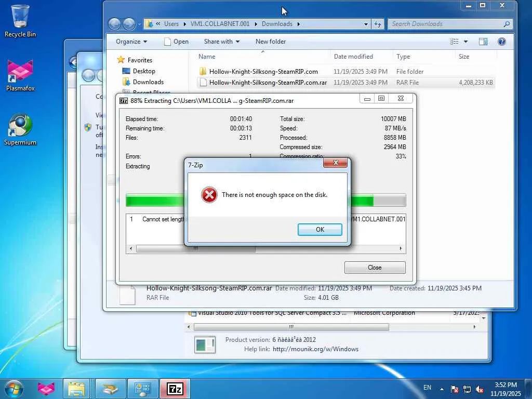
Task: Open the Organize menu
Action: pyautogui.click(x=131, y=42)
